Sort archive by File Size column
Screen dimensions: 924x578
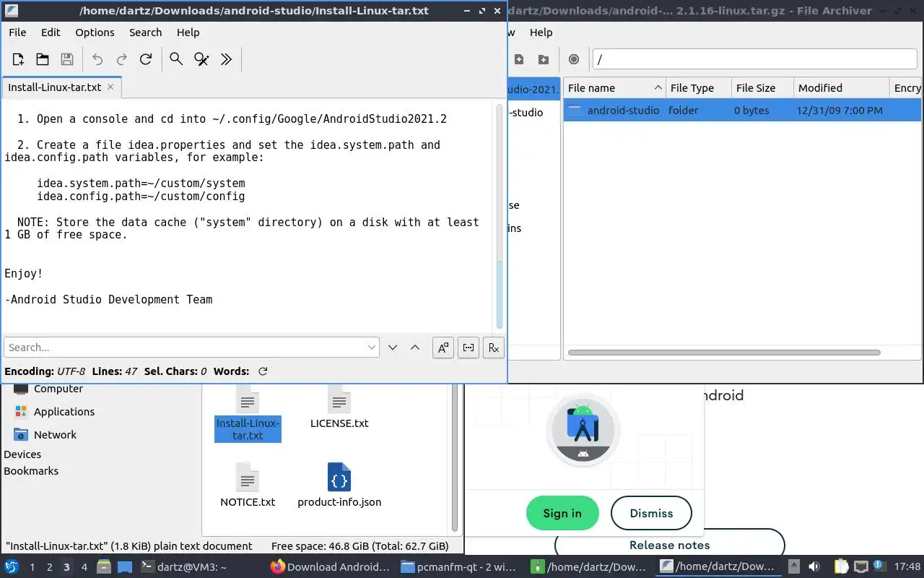[762, 88]
